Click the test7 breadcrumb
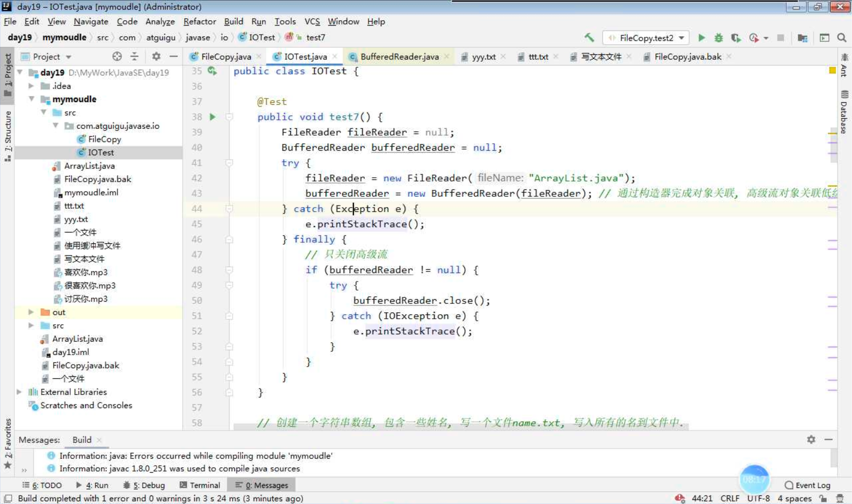Image resolution: width=852 pixels, height=504 pixels. tap(315, 37)
